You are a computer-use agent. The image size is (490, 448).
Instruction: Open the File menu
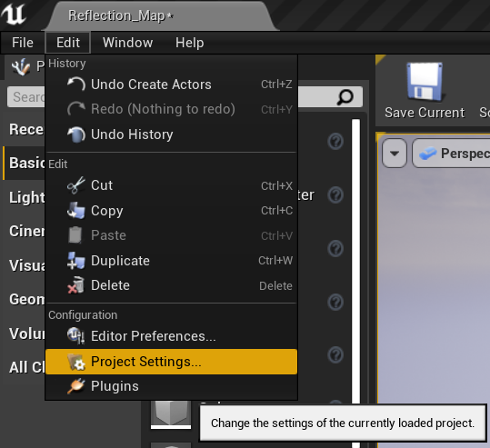click(23, 43)
